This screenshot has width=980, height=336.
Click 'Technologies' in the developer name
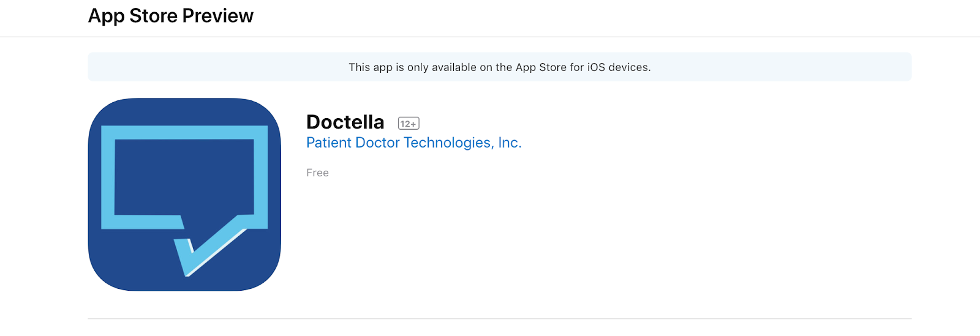[x=448, y=143]
